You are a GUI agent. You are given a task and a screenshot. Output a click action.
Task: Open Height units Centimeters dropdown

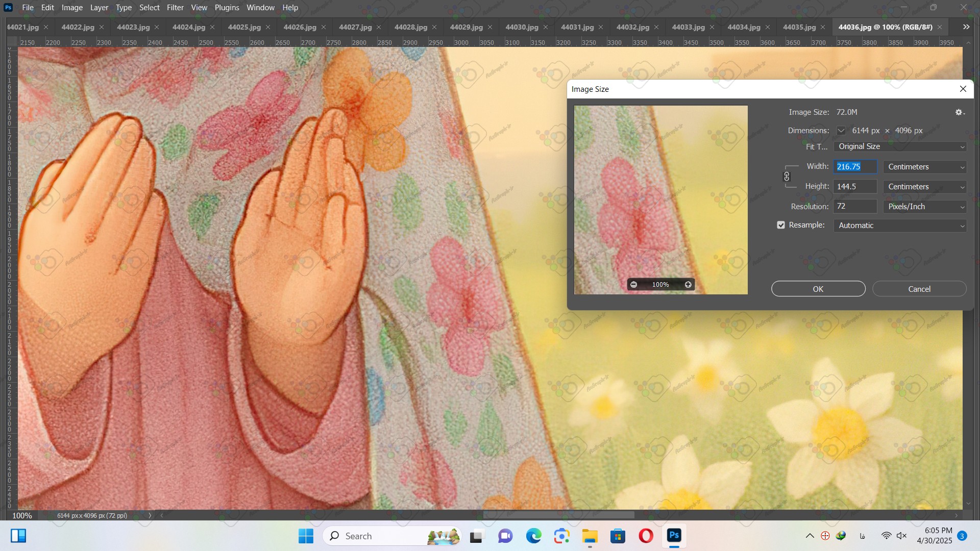click(x=925, y=187)
